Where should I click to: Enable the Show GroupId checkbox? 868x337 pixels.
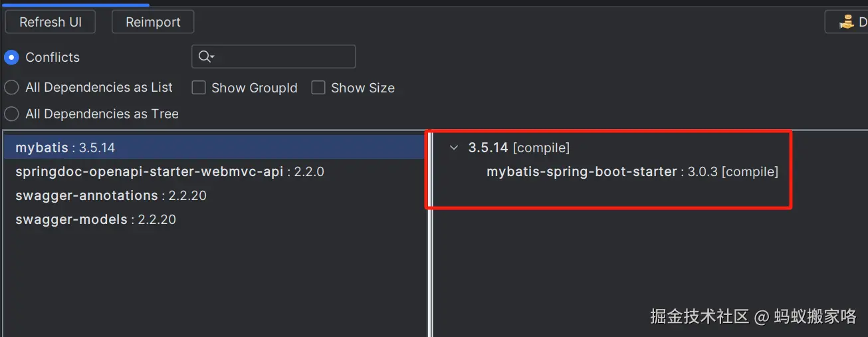tap(199, 88)
